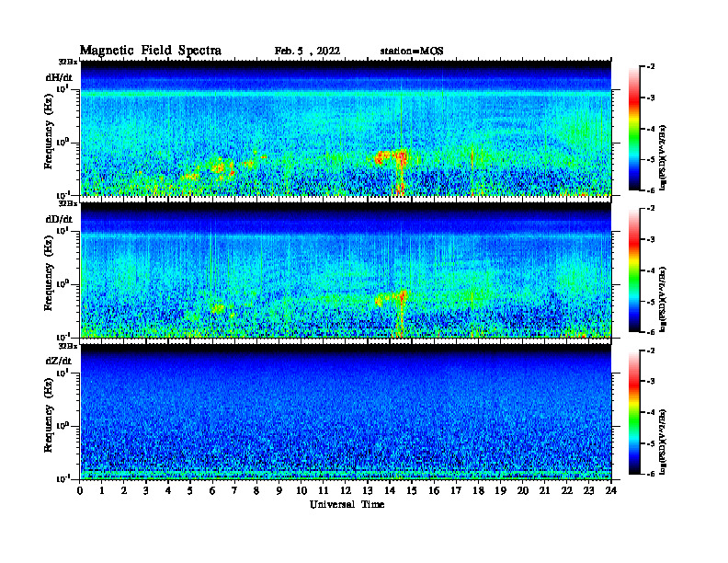Click hour 18 on the Universal Time axis
The height and width of the screenshot is (563, 728).
pyautogui.click(x=478, y=491)
